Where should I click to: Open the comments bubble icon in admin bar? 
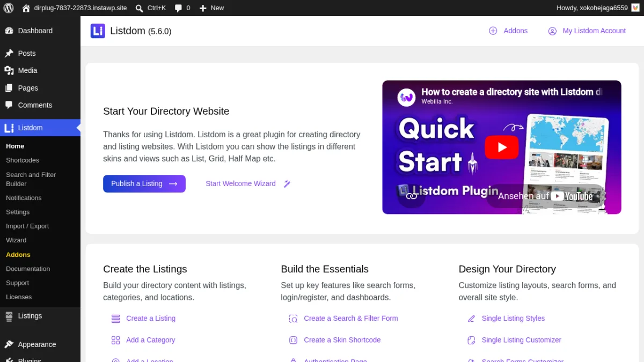[178, 8]
